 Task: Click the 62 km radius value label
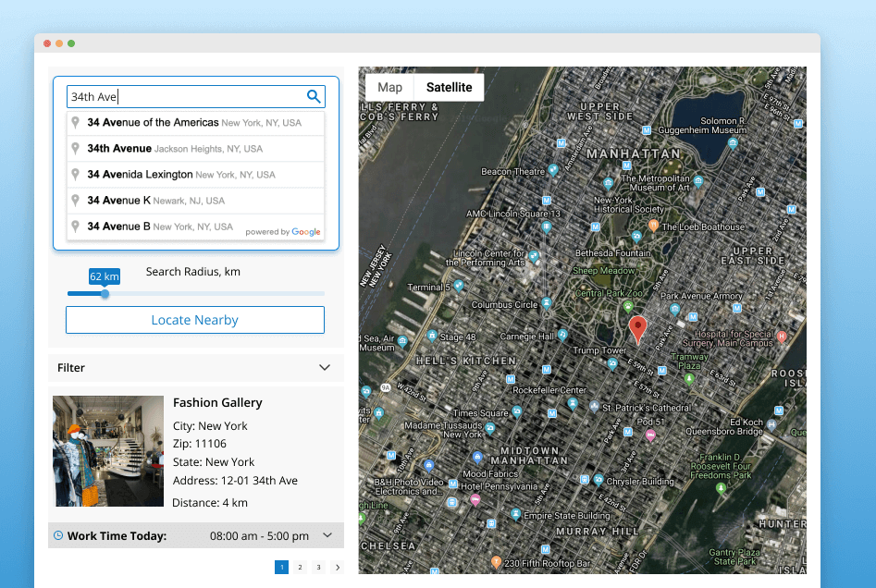point(105,276)
